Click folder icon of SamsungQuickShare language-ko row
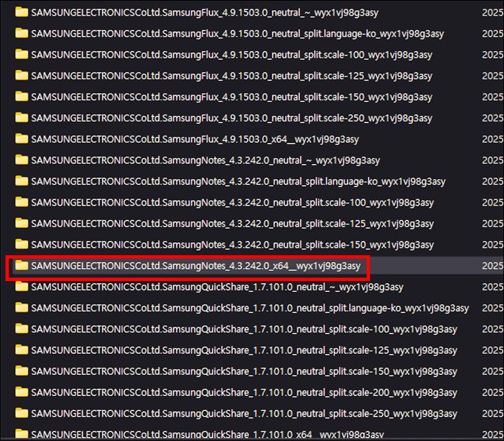The image size is (504, 441). click(22, 308)
